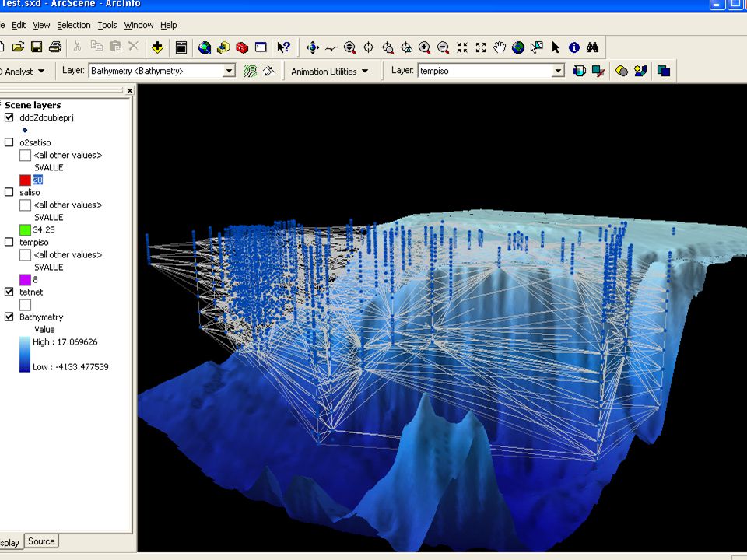Click the yellow ellipse graphic tool icon
The image size is (747, 560).
click(622, 71)
